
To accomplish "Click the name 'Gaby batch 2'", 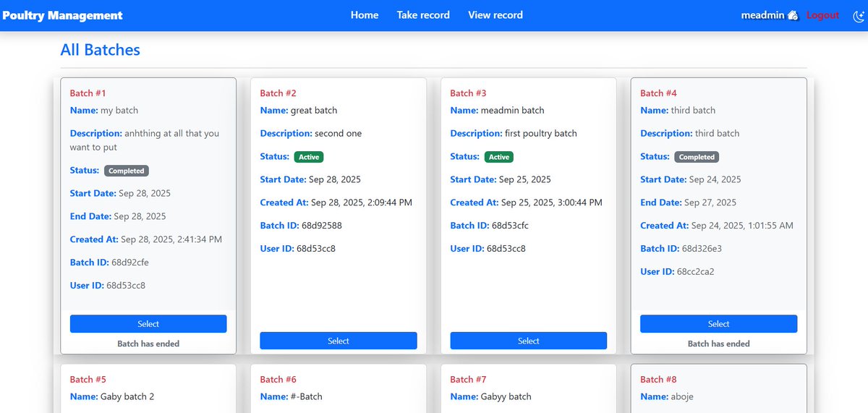I will [x=127, y=397].
